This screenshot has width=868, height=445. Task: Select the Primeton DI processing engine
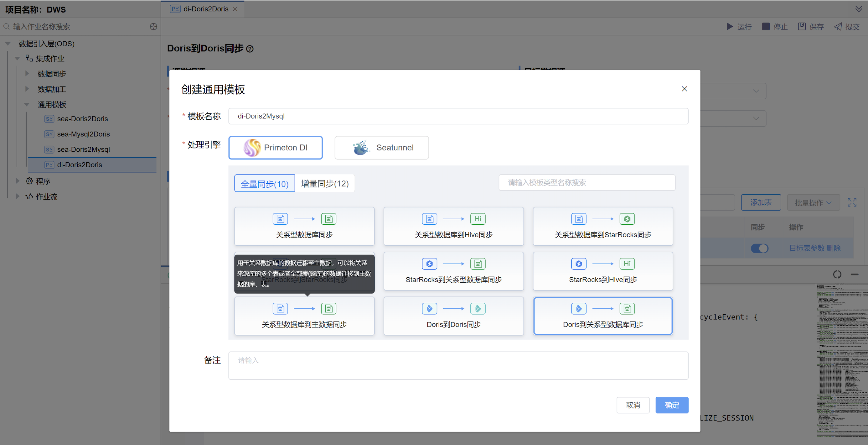[x=275, y=147]
